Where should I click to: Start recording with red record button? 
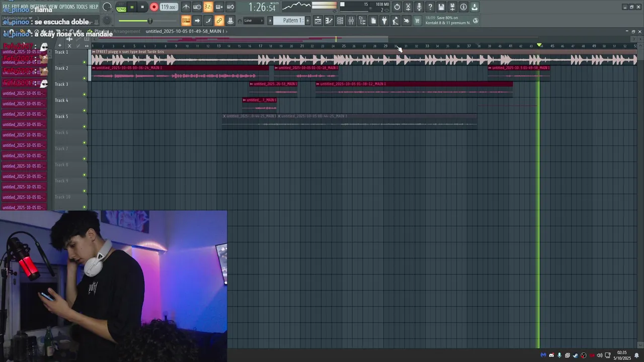[154, 8]
